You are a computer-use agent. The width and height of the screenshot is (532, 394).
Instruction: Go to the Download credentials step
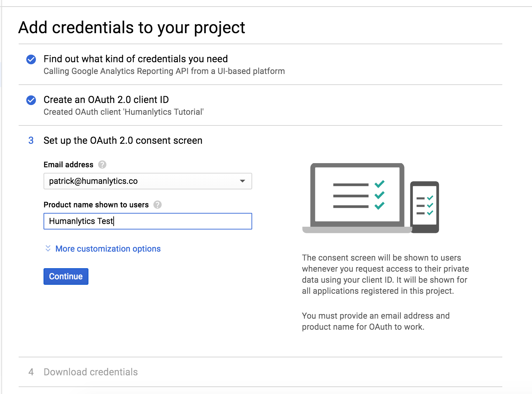click(x=91, y=372)
